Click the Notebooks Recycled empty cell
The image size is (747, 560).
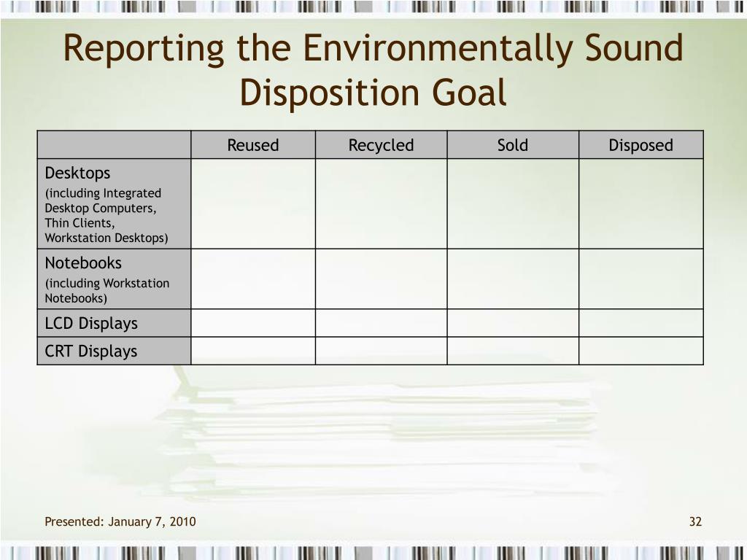click(381, 279)
